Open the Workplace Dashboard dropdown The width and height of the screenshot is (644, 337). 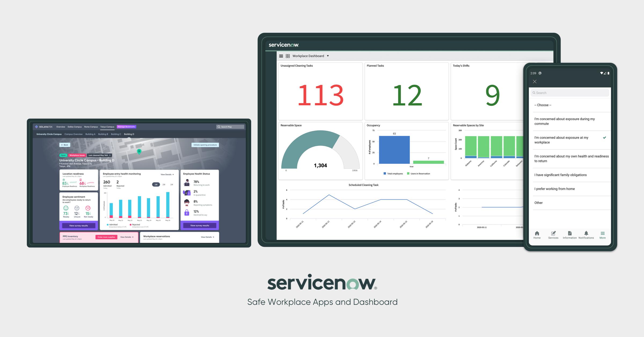(327, 56)
